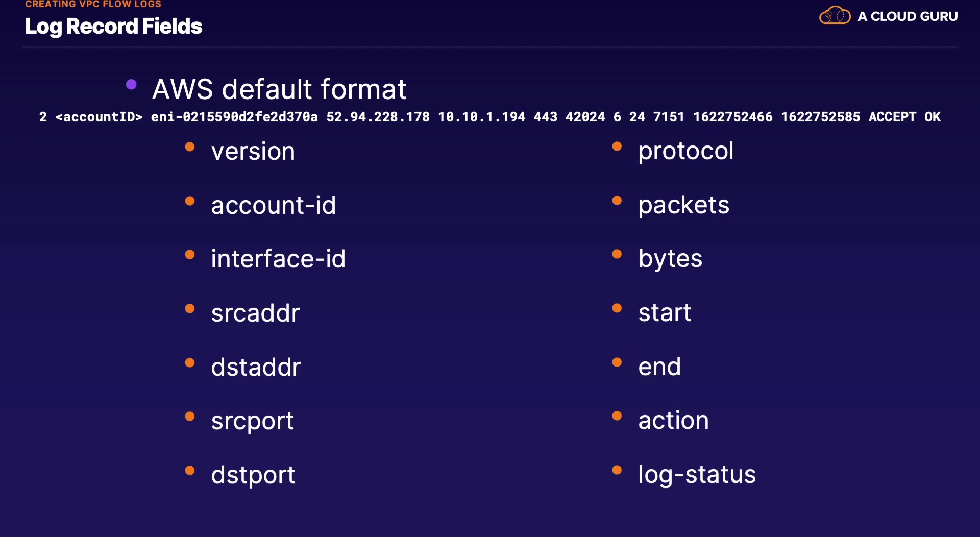Click the A Cloud Guru cloud logo
The image size is (980, 537).
coord(835,15)
